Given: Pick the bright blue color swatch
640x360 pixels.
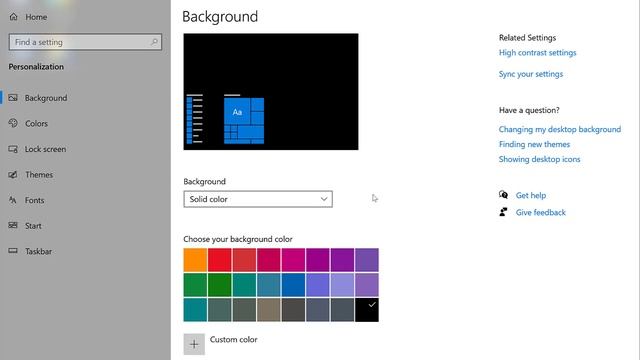Looking at the screenshot, I should coord(293,285).
